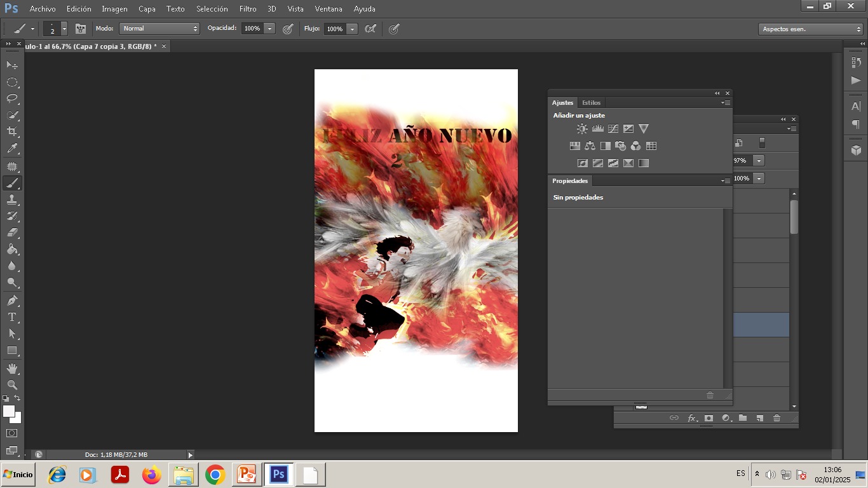Add a Hue/Saturation adjustment
This screenshot has width=868, height=488.
point(575,146)
